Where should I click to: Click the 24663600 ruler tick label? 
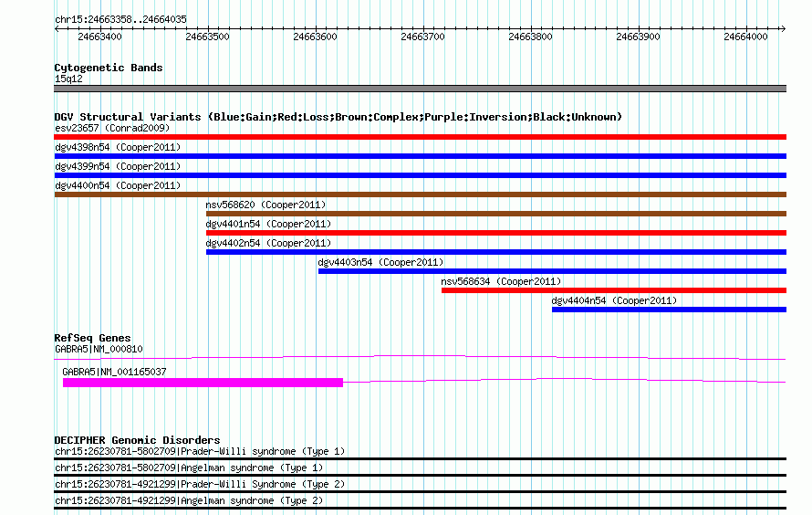(x=315, y=37)
